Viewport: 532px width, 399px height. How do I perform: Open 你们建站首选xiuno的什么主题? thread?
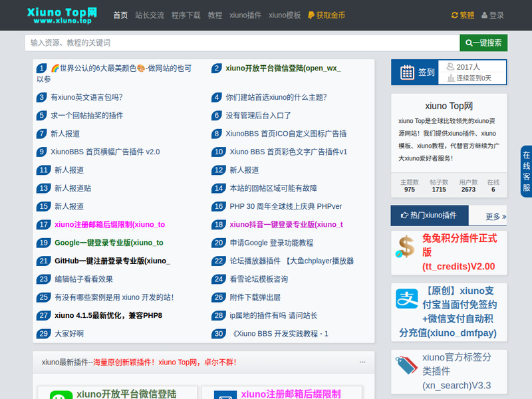coord(276,97)
